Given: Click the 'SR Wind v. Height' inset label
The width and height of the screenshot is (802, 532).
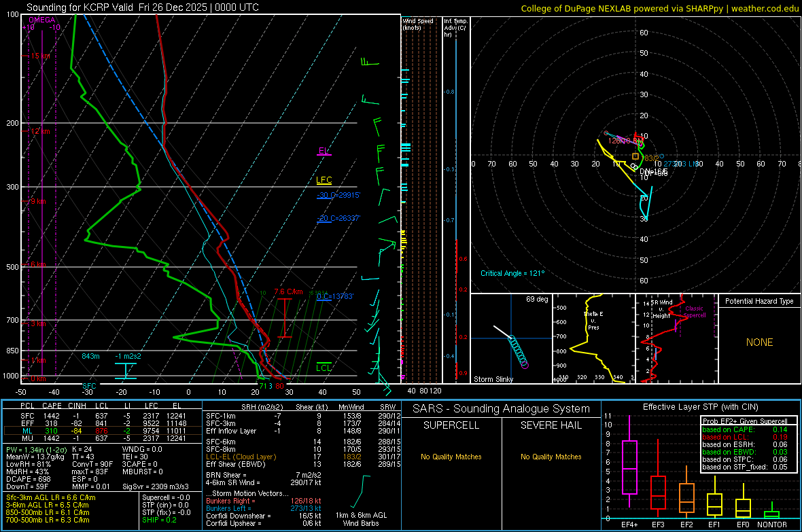Looking at the screenshot, I should point(661,309).
